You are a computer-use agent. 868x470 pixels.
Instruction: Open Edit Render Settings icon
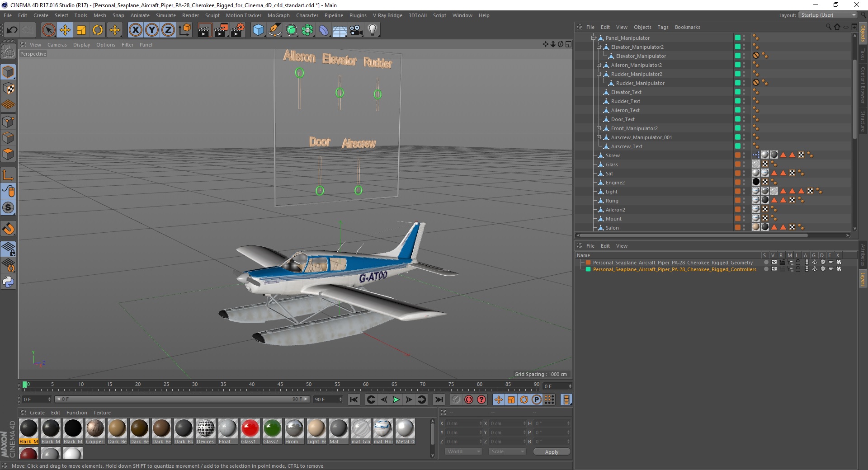(x=238, y=30)
